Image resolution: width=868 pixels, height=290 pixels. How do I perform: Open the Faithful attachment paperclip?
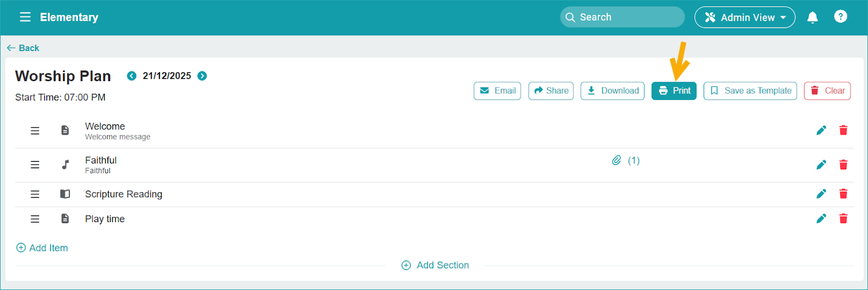[617, 160]
